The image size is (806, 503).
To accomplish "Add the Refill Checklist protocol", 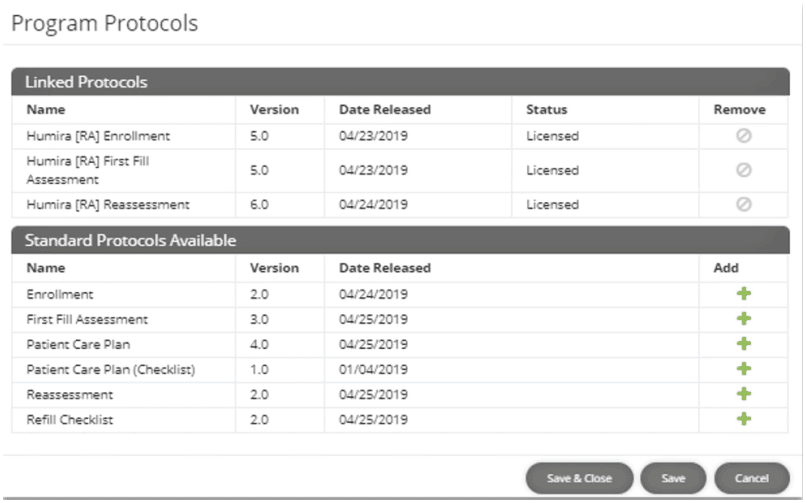I will 743,419.
